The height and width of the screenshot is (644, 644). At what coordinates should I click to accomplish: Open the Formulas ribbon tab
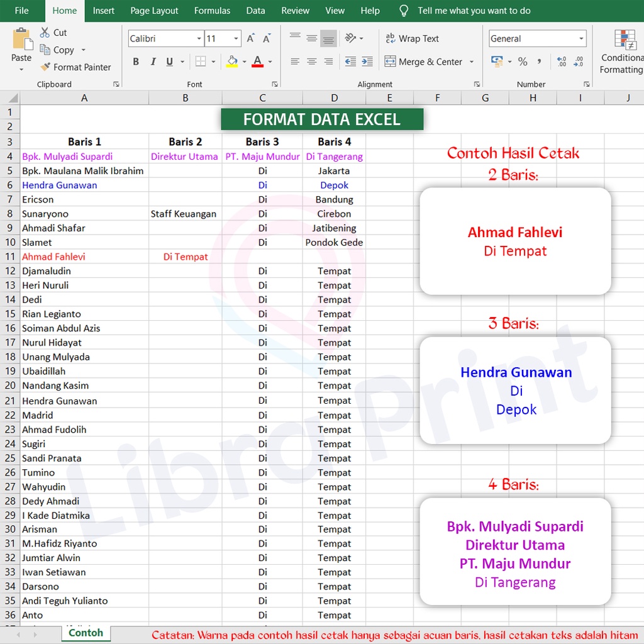[212, 11]
